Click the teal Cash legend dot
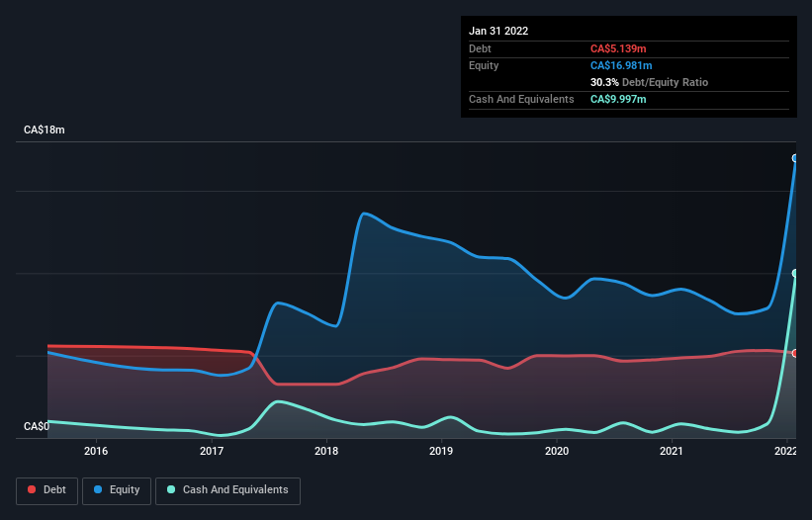Viewport: 812px width, 520px height. tap(171, 489)
